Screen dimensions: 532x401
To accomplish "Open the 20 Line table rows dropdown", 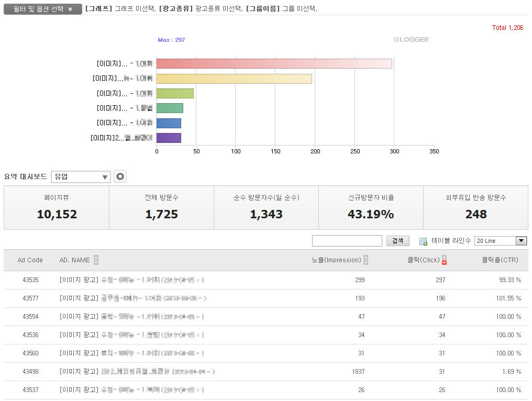I will (x=500, y=241).
